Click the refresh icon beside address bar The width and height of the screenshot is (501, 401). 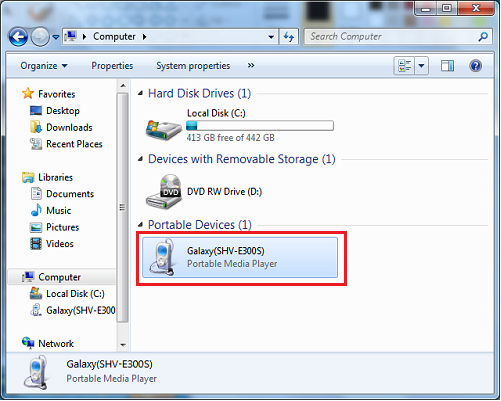point(289,37)
